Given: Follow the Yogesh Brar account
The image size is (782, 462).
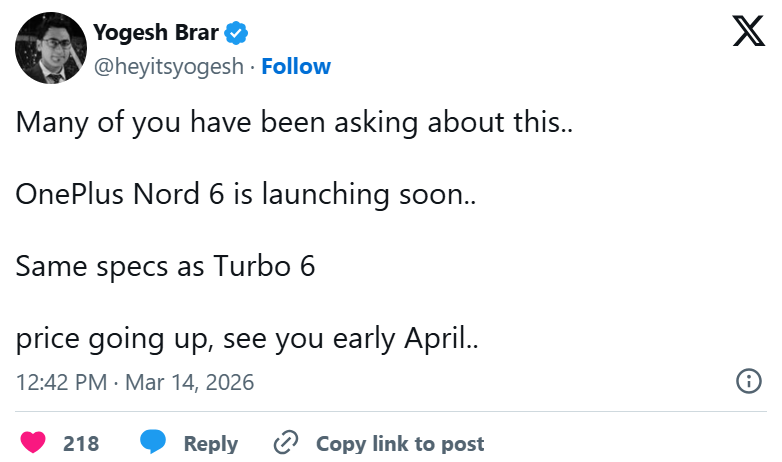Looking at the screenshot, I should pyautogui.click(x=296, y=67).
